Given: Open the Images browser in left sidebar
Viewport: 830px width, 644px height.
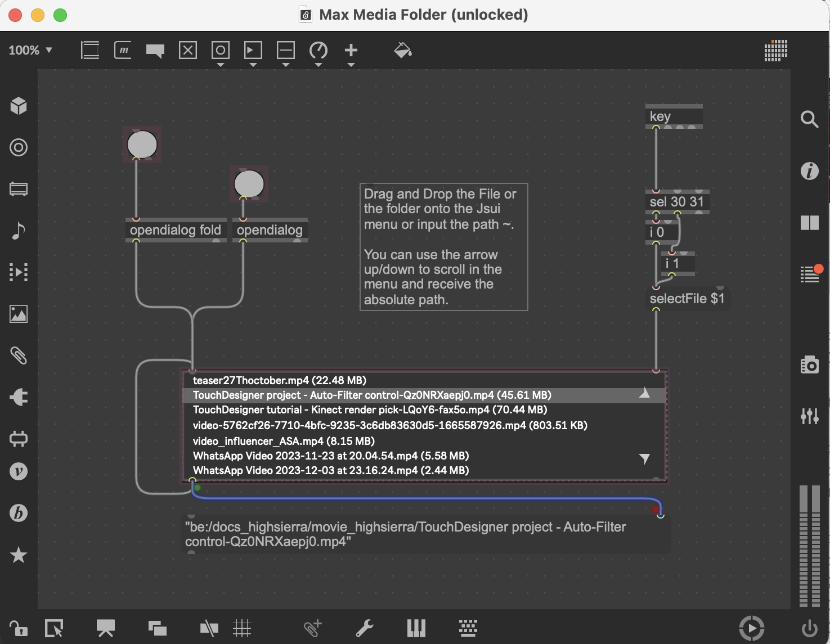Looking at the screenshot, I should [x=19, y=314].
